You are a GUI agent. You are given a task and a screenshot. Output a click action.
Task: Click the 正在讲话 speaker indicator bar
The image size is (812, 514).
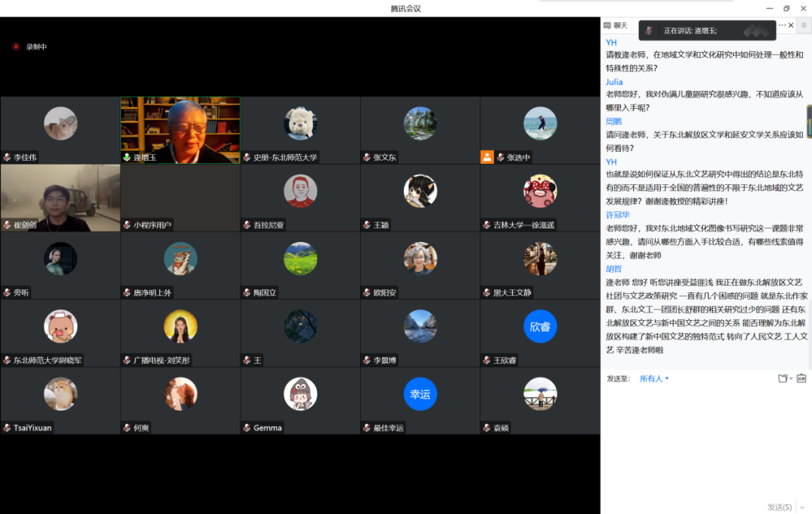point(707,31)
